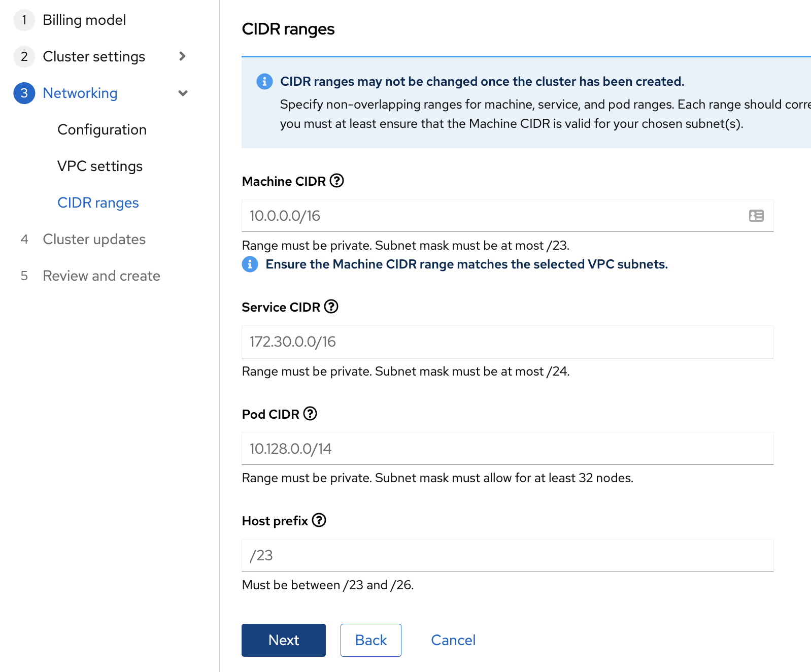Click the info icon in the CIDR alert banner
Image resolution: width=811 pixels, height=672 pixels.
pos(264,81)
